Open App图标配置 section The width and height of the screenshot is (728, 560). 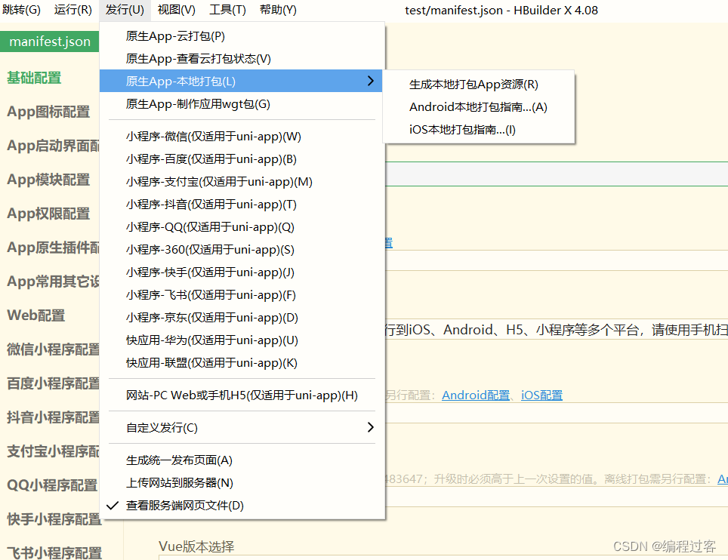pos(48,112)
